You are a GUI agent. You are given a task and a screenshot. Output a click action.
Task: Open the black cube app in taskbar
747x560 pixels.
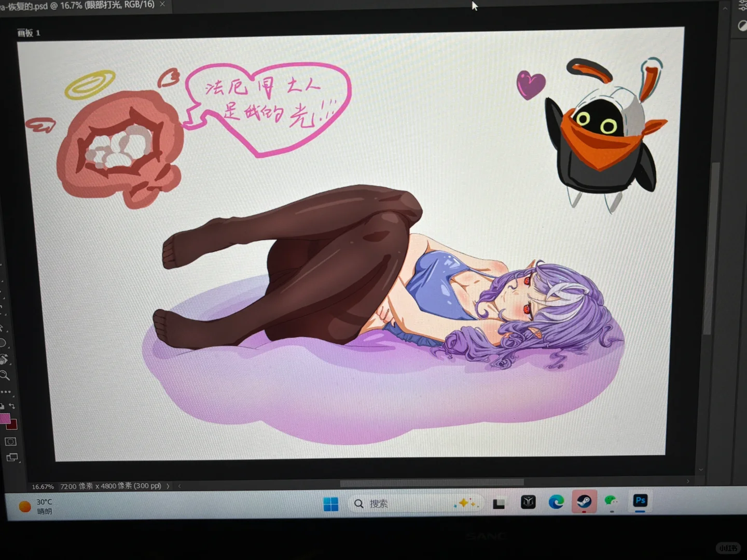(x=528, y=502)
